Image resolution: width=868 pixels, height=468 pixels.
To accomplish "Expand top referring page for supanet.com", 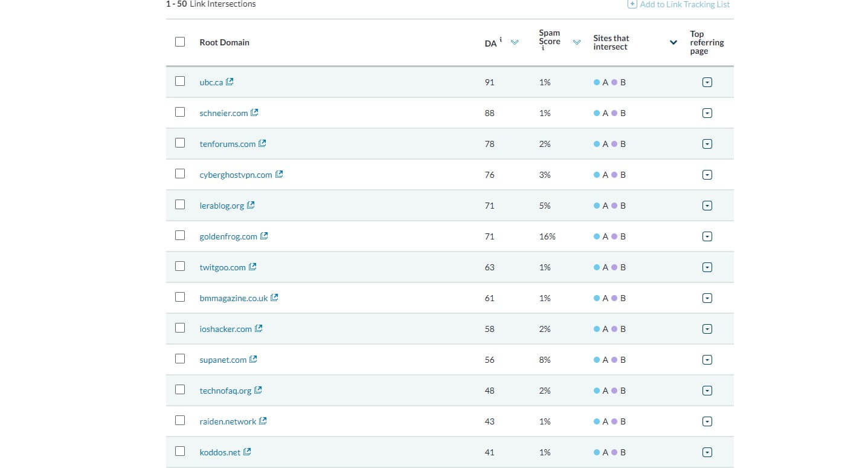I will click(x=707, y=360).
